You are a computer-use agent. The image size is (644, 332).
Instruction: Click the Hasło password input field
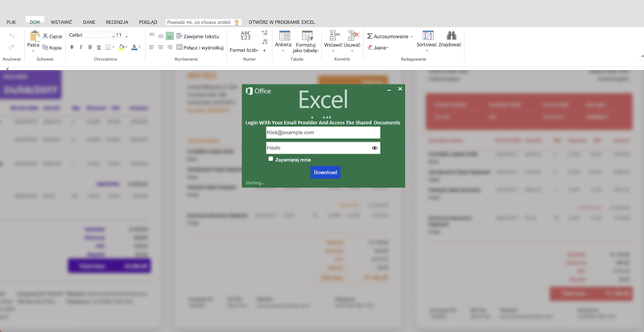(x=317, y=148)
